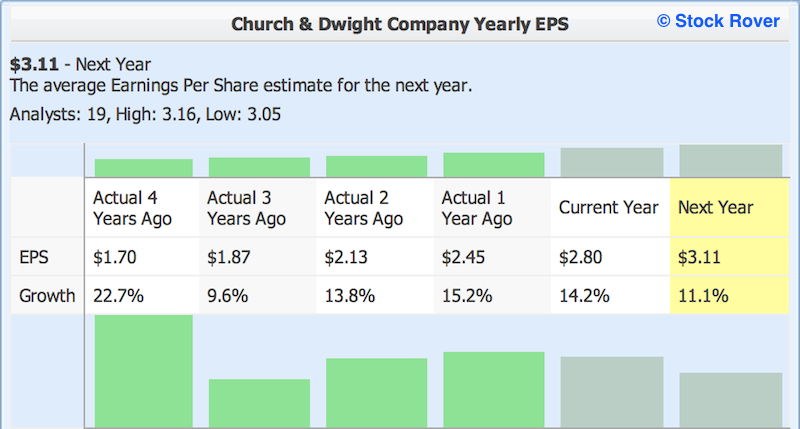The height and width of the screenshot is (429, 800).
Task: Click the Church & Dwight Company Yearly EPS title
Action: [399, 24]
